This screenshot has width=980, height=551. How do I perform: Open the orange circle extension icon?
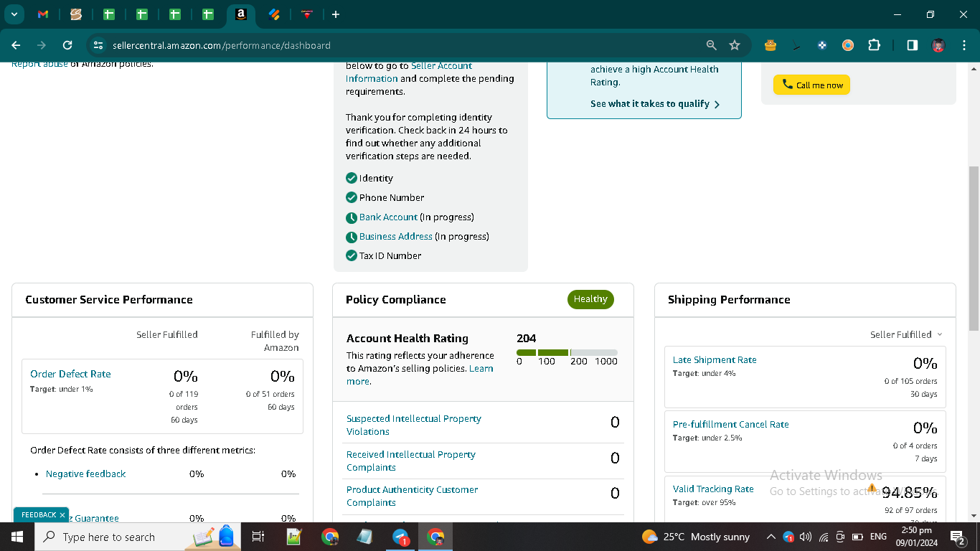[848, 45]
